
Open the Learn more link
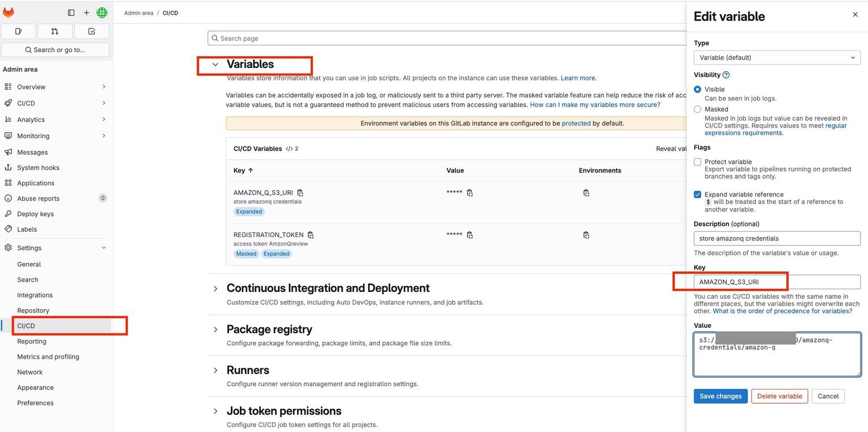click(578, 78)
